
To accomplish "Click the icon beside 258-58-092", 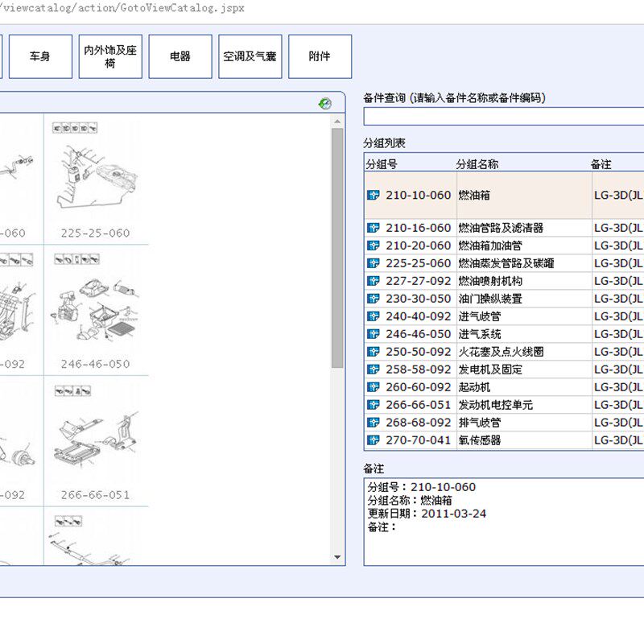I will tap(373, 369).
